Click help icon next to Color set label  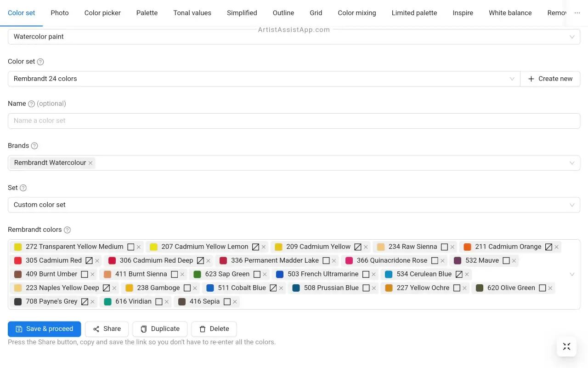40,62
